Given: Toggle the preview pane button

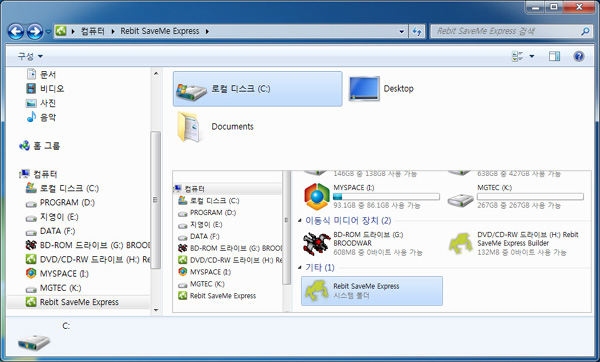Looking at the screenshot, I should 554,56.
